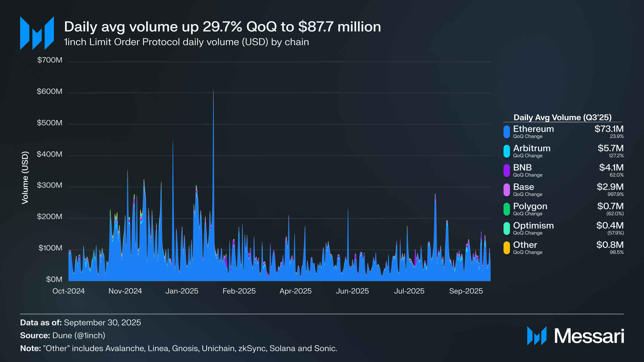Click the Ethereum blue legend swatch
The height and width of the screenshot is (362, 644).
pyautogui.click(x=507, y=132)
